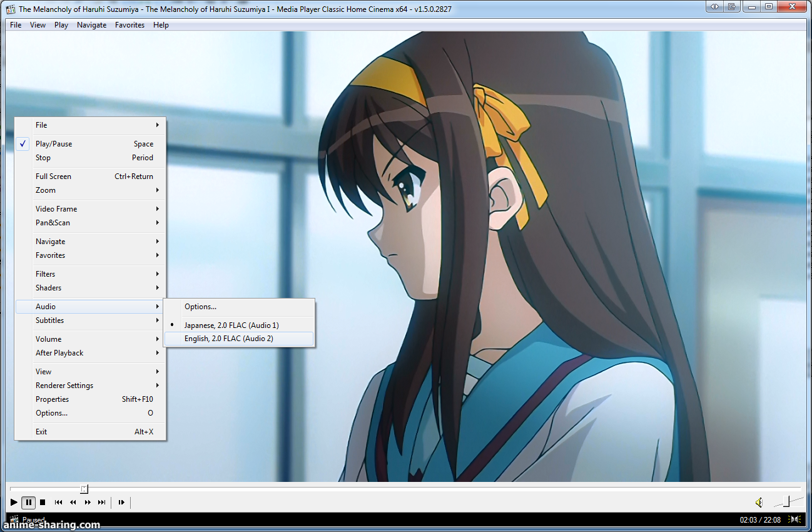The height and width of the screenshot is (532, 812).
Task: Expand the Filters submenu
Action: coord(90,274)
